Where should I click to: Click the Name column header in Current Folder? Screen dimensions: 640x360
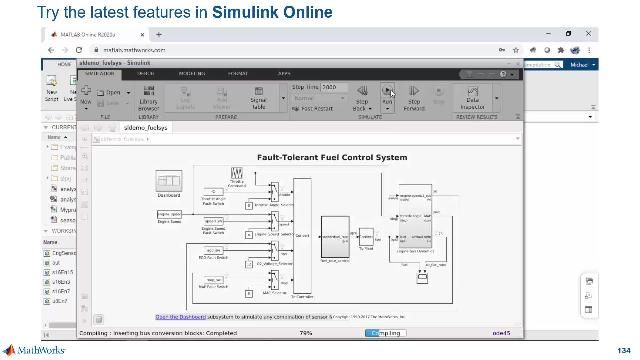[x=53, y=137]
